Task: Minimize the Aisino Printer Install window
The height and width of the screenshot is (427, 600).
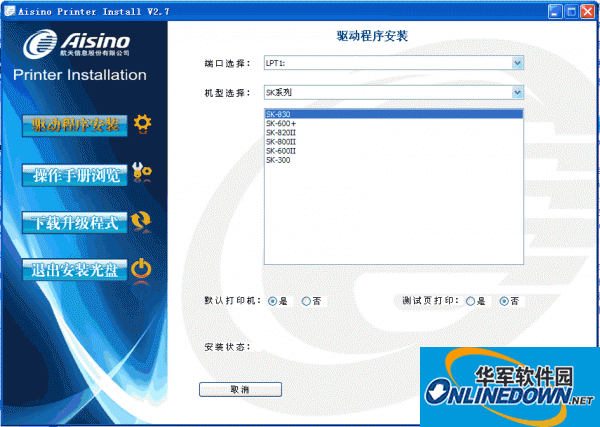Action: 555,11
